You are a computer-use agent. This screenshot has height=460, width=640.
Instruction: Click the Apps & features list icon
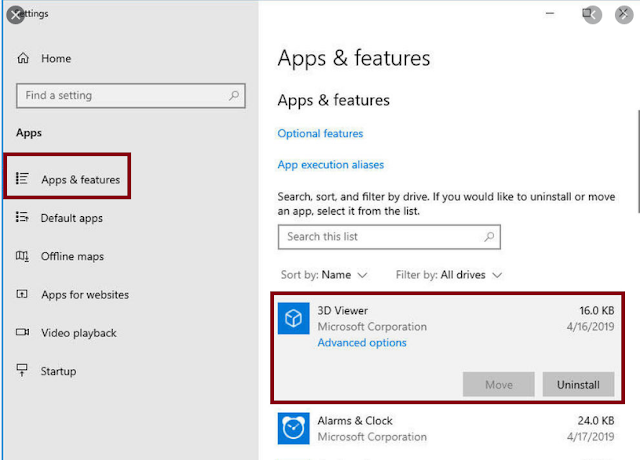22,179
